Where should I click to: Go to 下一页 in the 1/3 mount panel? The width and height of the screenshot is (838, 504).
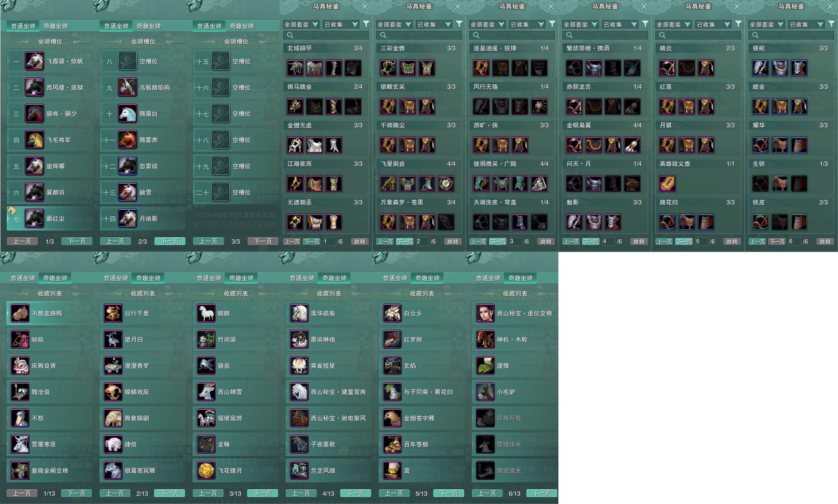pos(77,241)
